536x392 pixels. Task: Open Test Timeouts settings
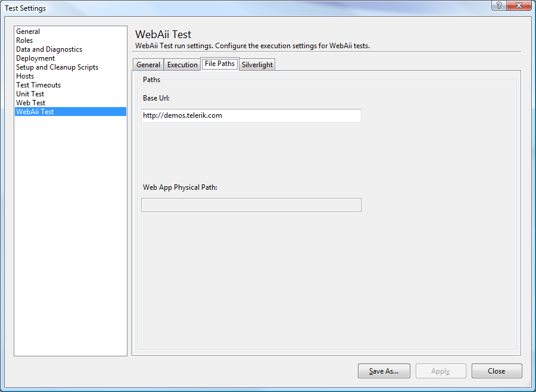(38, 85)
